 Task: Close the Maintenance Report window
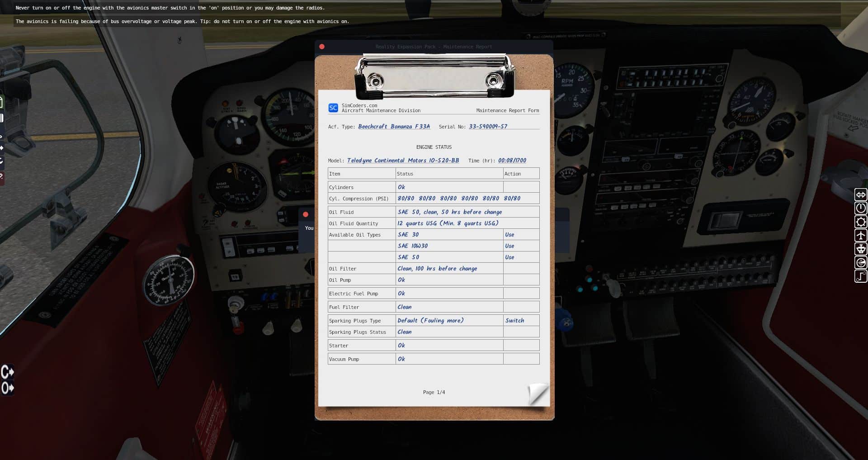322,47
